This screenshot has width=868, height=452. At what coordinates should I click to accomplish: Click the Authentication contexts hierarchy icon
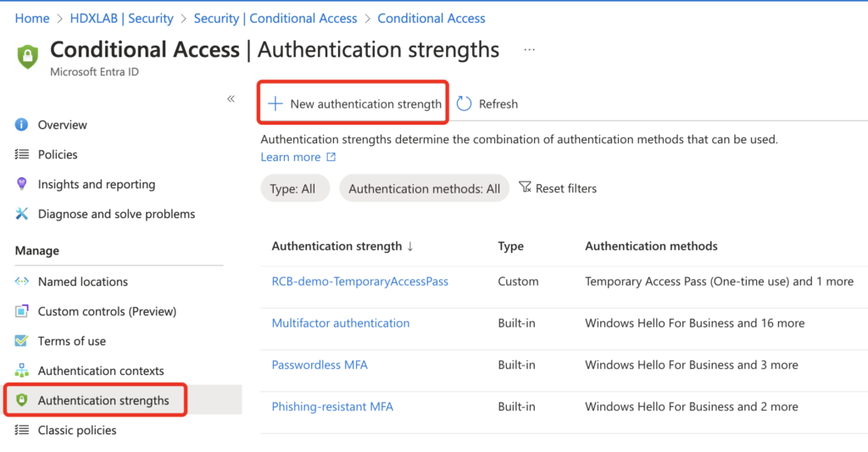[21, 371]
